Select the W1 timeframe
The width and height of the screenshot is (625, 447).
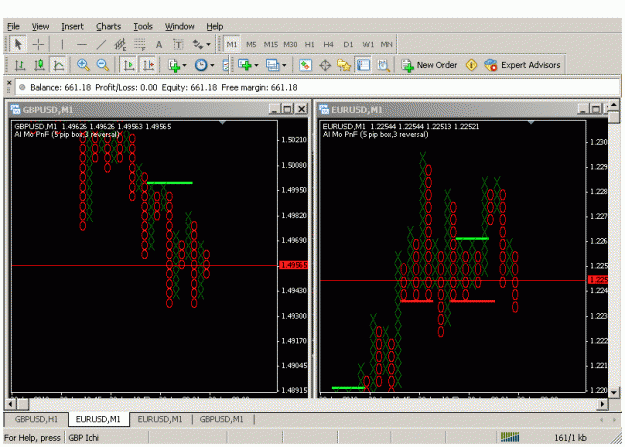coord(368,44)
